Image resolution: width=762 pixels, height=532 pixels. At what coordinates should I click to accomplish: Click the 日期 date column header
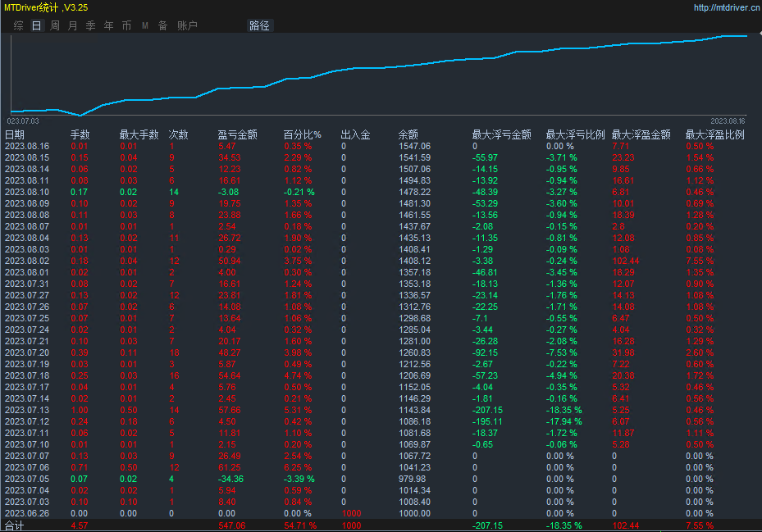(x=15, y=134)
